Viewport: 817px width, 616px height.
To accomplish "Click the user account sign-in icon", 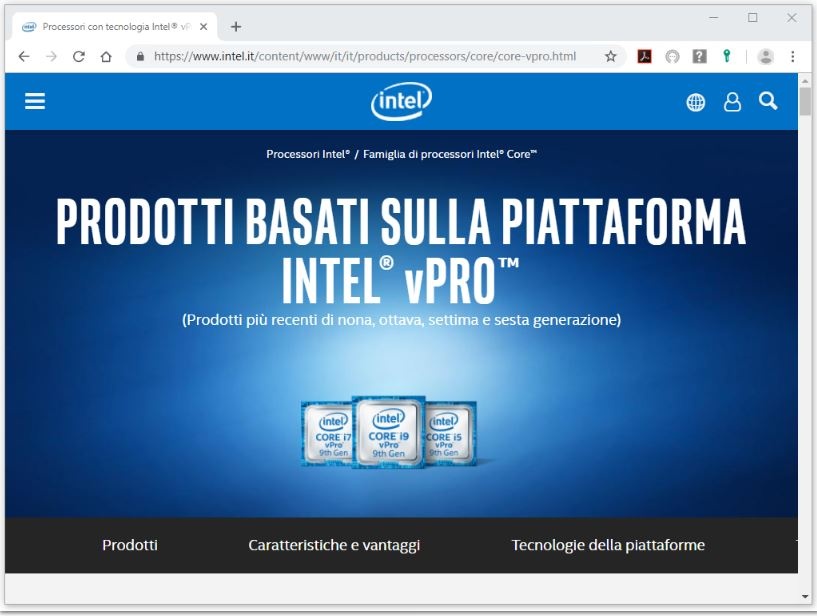I will point(732,102).
